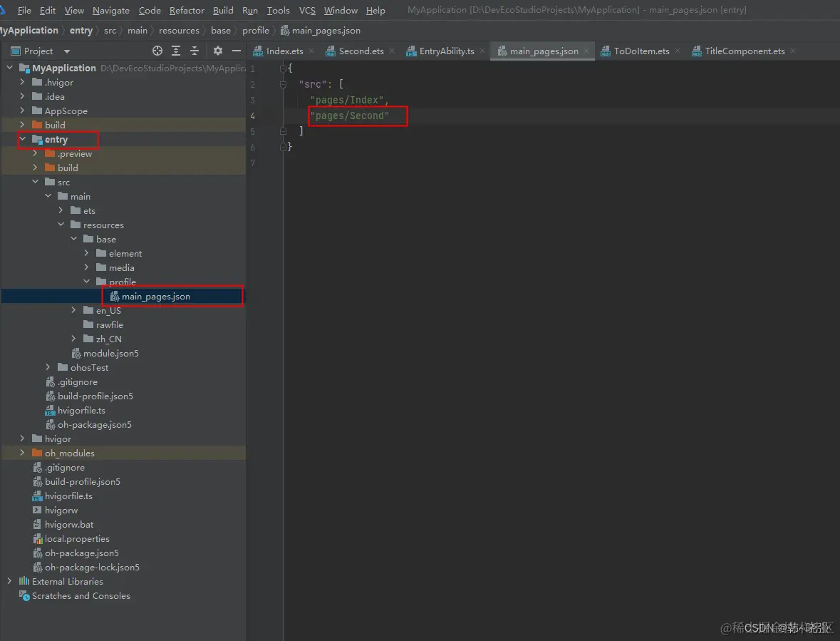Expand the .idea folder

tap(22, 96)
